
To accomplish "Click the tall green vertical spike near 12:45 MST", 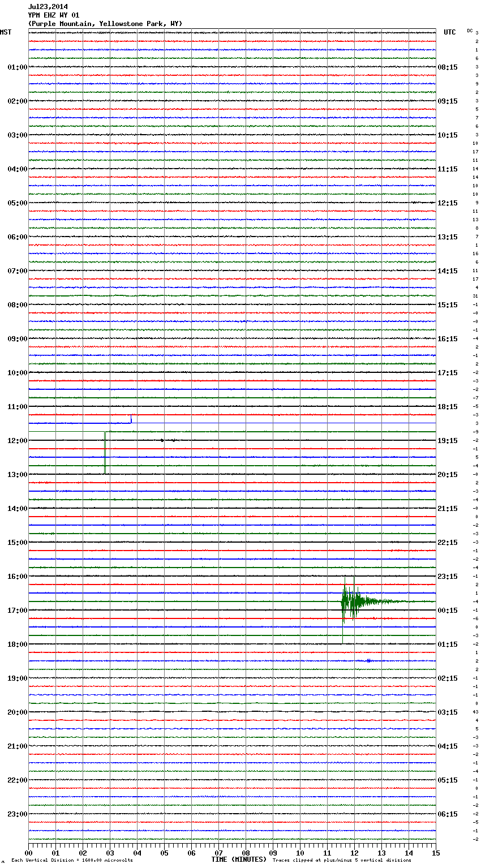I will (x=105, y=453).
